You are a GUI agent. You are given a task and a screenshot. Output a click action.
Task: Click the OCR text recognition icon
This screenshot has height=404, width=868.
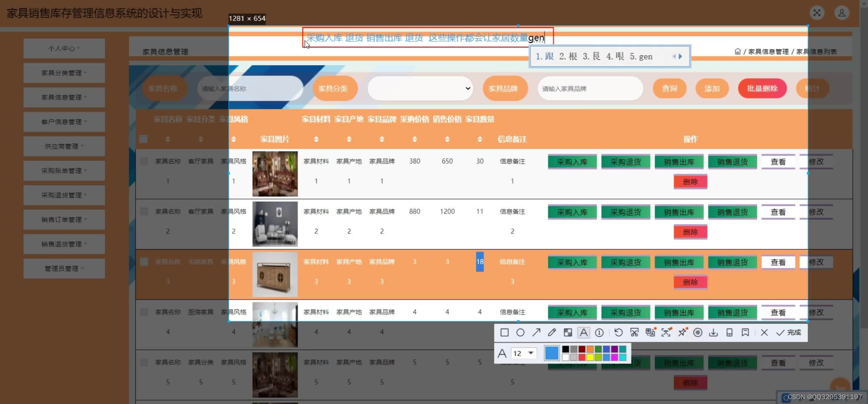point(666,332)
